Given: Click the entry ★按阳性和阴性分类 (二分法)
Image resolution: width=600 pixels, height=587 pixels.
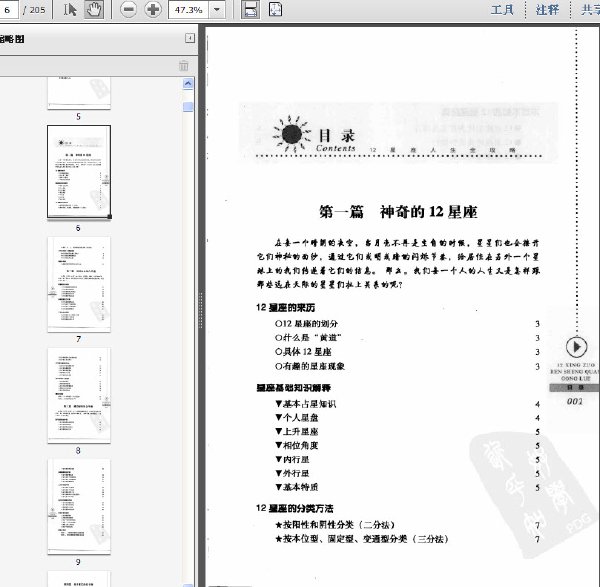Looking at the screenshot, I should (x=335, y=525).
